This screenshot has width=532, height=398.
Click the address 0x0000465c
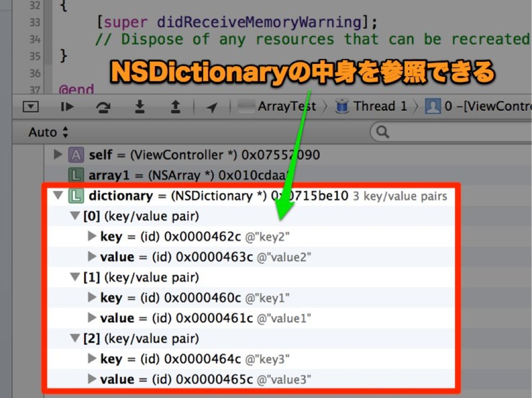click(214, 379)
